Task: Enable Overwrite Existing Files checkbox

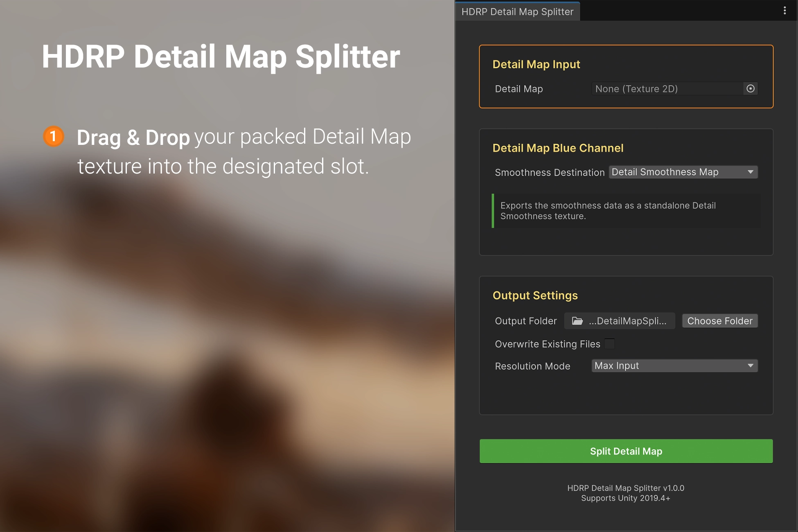Action: point(609,344)
